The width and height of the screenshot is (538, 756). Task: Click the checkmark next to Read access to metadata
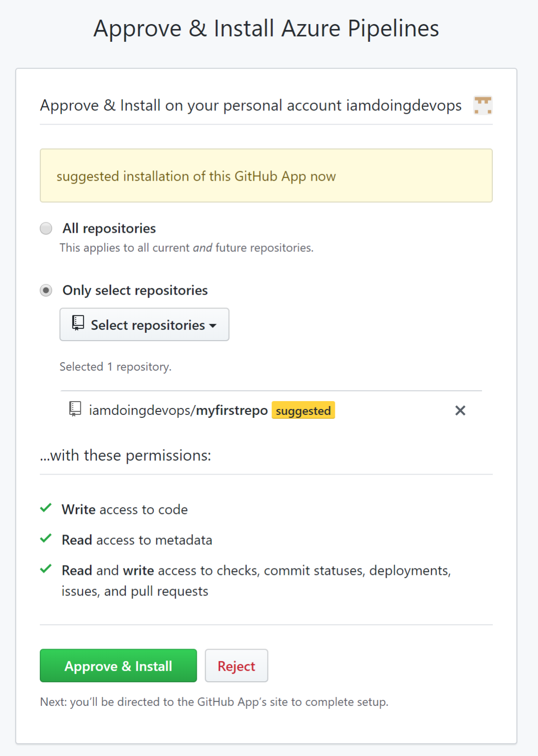pos(46,538)
